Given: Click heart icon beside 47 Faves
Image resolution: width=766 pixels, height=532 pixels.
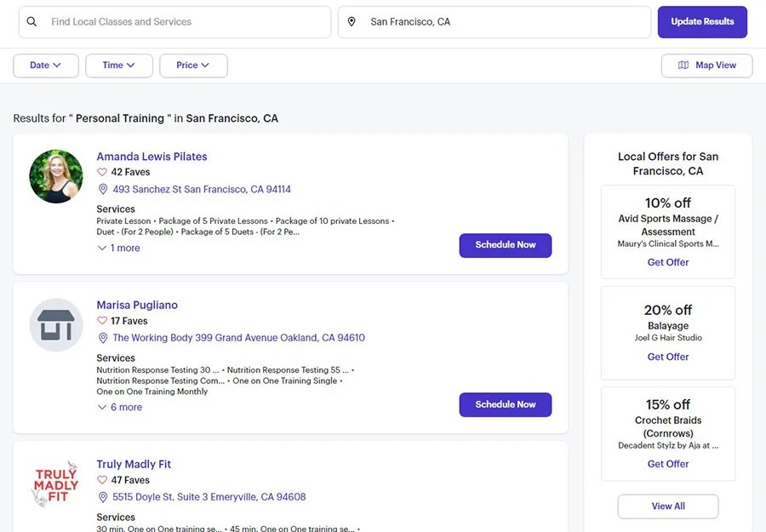Looking at the screenshot, I should [101, 480].
